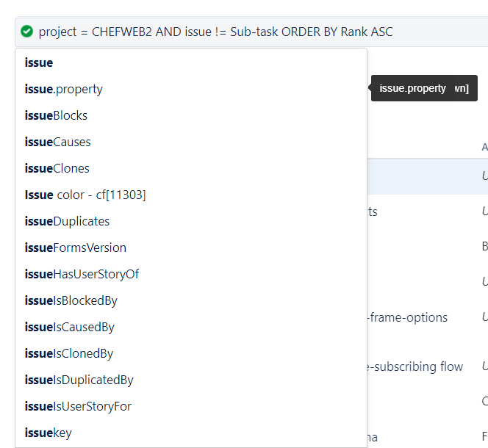This screenshot has width=488, height=448.
Task: Pick the 'issueIsBlockedBy' suggestion
Action: pyautogui.click(x=191, y=300)
